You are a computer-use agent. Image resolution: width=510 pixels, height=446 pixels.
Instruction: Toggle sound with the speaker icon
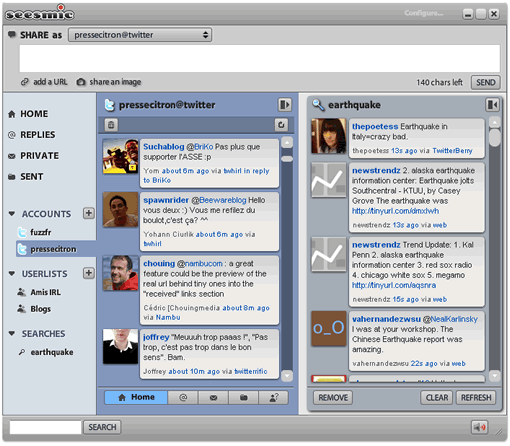coord(480,427)
